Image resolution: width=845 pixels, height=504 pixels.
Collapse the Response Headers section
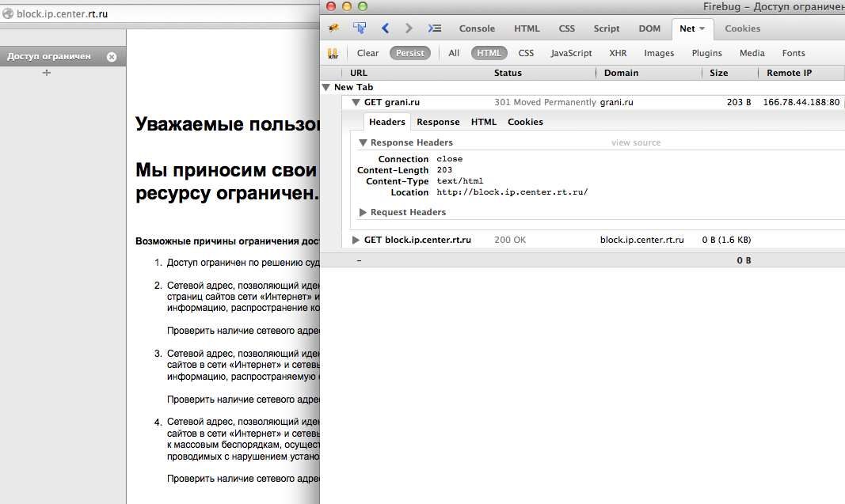tap(363, 142)
